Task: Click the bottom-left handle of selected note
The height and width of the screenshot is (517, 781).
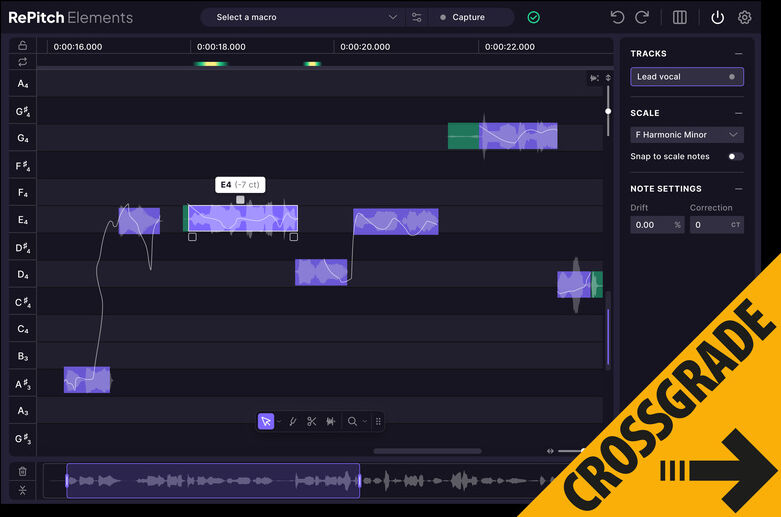Action: click(x=192, y=237)
